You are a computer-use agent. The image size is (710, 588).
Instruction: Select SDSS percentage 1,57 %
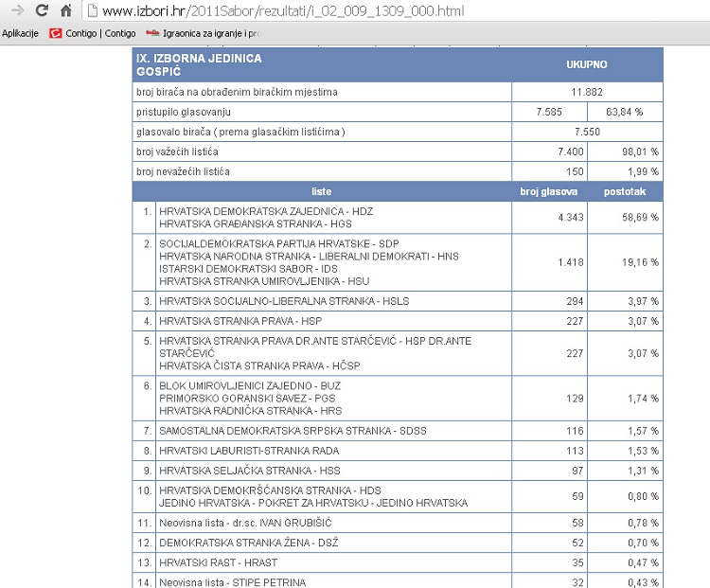click(643, 431)
